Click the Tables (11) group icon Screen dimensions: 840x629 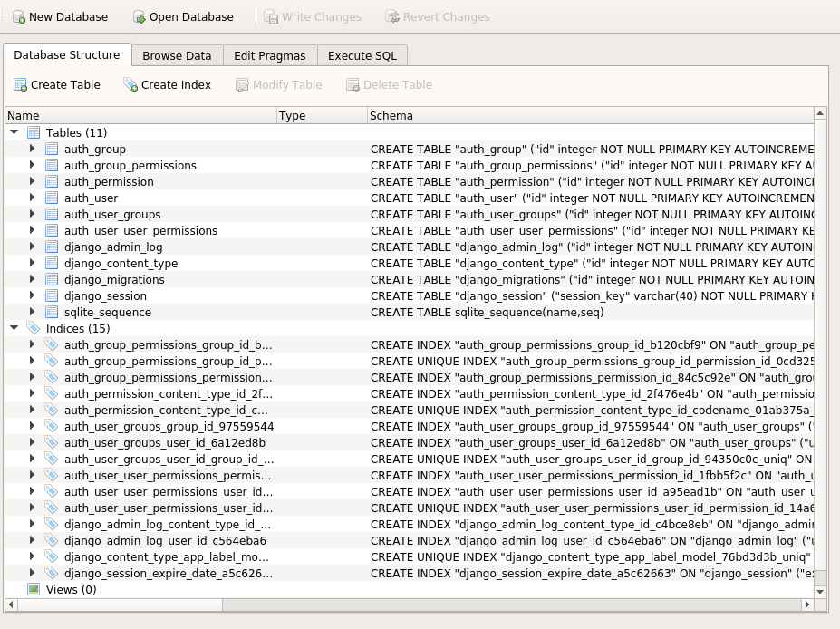pyautogui.click(x=34, y=132)
